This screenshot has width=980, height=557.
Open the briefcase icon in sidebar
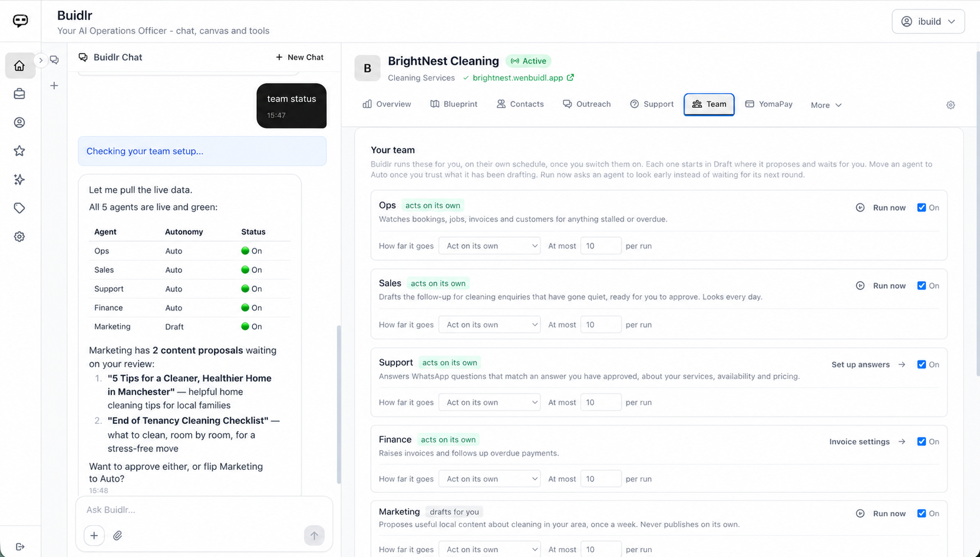[20, 94]
